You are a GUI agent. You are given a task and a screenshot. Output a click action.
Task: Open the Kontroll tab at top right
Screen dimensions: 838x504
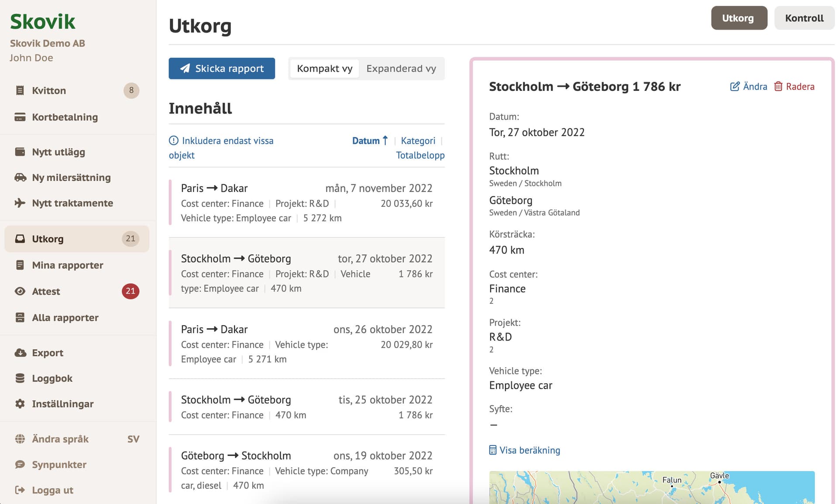804,18
